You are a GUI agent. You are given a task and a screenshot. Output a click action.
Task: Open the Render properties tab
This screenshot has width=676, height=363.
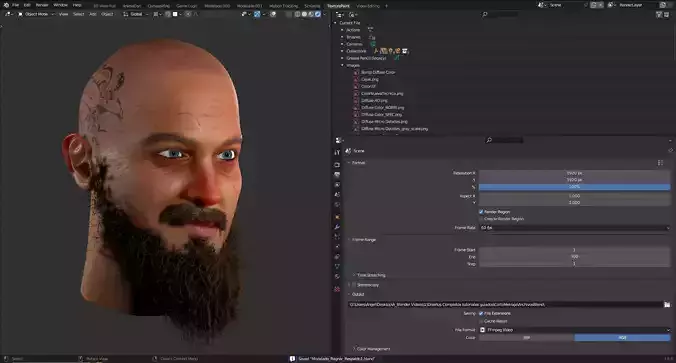click(337, 165)
